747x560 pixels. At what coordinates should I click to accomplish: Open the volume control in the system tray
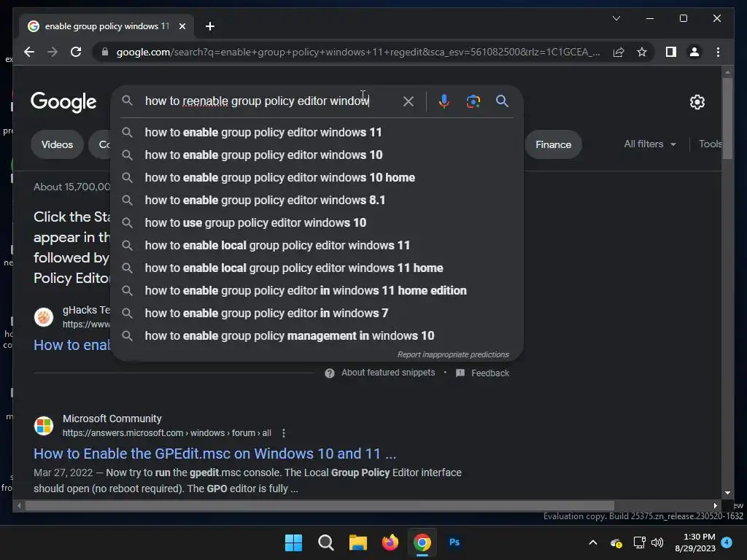point(657,542)
